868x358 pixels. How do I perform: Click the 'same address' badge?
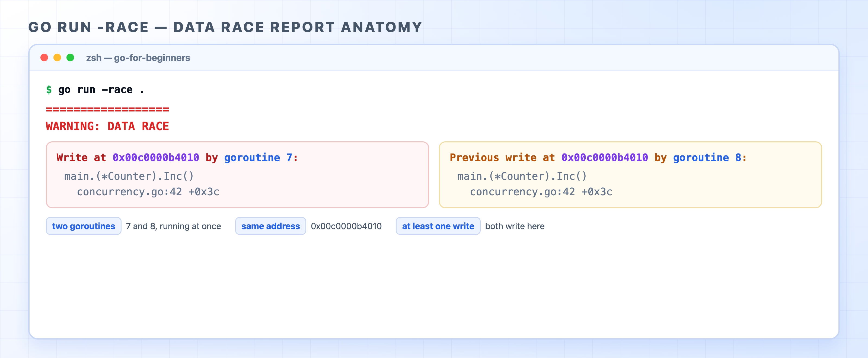[x=271, y=226]
